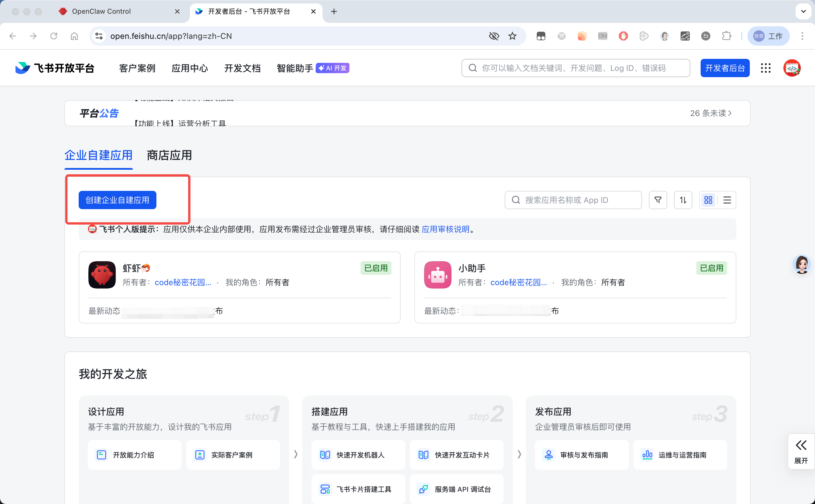The image size is (815, 504).
Task: Click the sort order icon
Action: pos(683,200)
